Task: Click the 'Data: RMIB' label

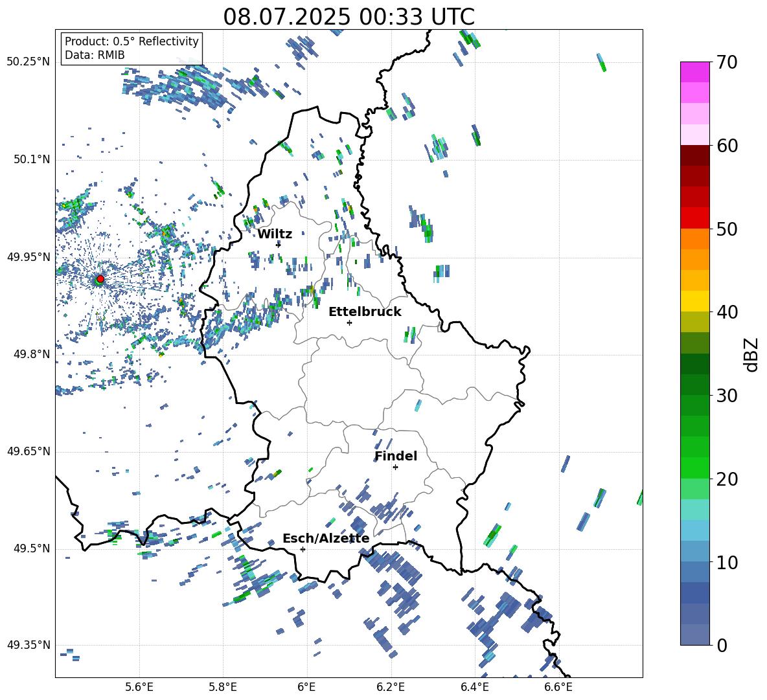Action: coord(95,55)
